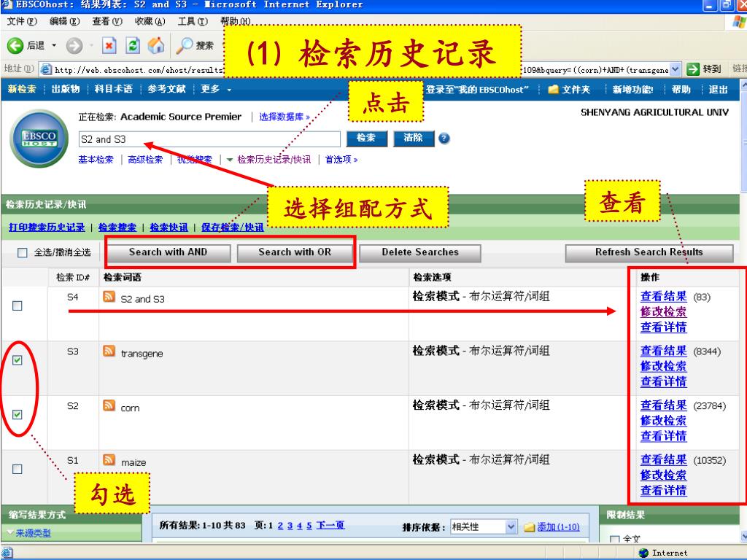Open the address bar URL dropdown
Viewport: 747px width, 560px height.
click(675, 69)
